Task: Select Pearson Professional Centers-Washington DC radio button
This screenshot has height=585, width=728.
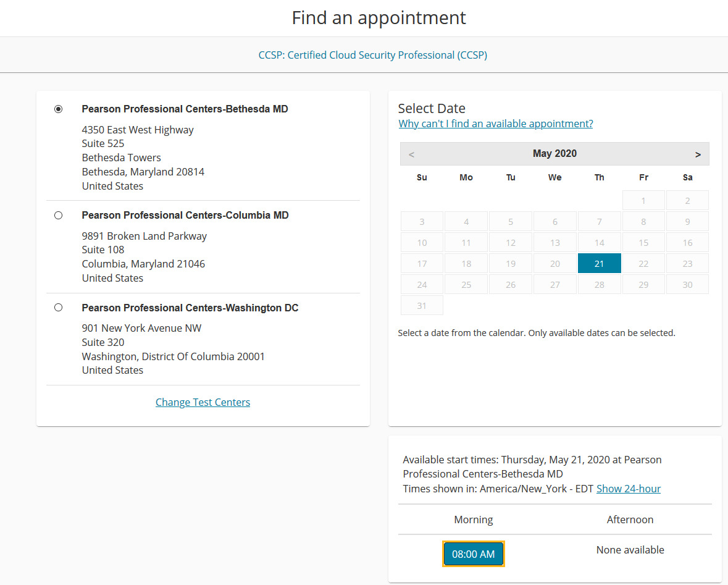Action: tap(59, 308)
